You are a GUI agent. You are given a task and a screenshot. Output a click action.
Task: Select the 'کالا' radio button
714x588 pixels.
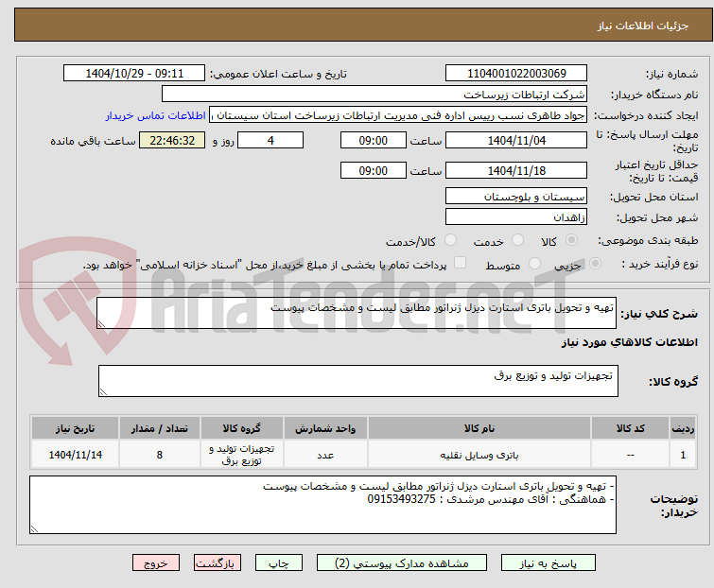571,240
